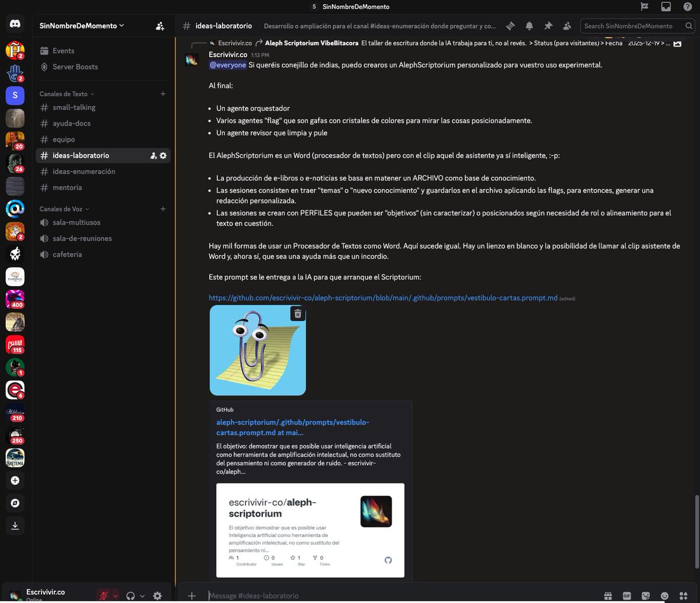Click attach file plus button
Image resolution: width=700 pixels, height=603 pixels.
[191, 596]
